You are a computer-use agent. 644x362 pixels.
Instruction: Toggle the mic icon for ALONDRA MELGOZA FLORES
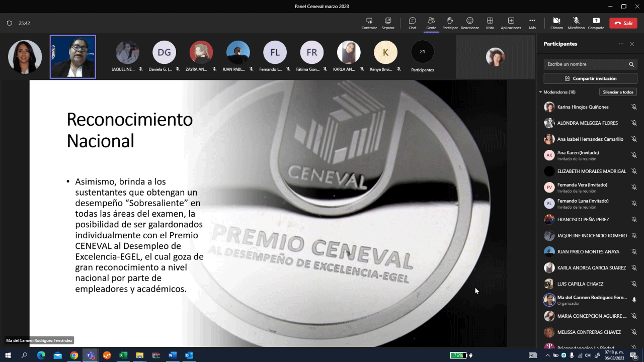point(634,123)
